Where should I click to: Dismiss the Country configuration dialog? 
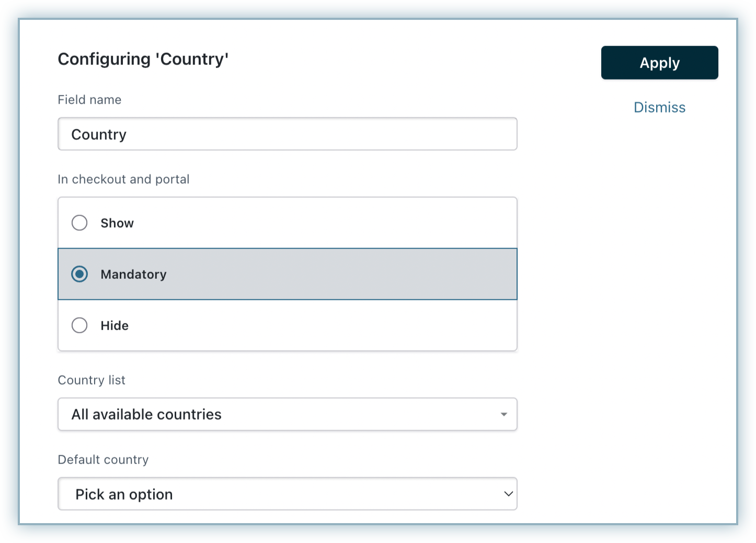coord(659,107)
